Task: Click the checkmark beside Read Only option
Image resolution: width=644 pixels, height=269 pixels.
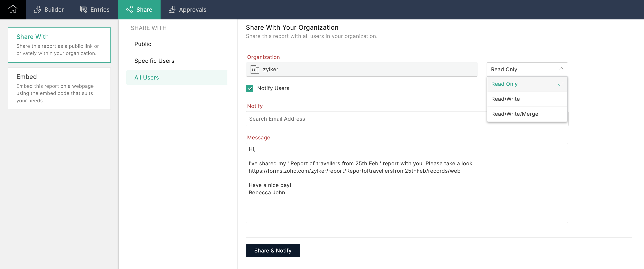Action: pos(560,84)
